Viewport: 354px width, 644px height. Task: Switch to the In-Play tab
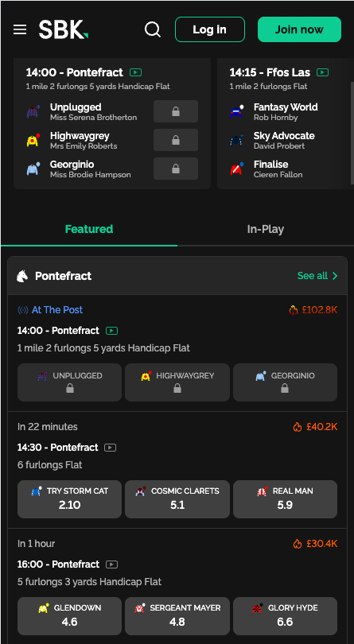click(265, 229)
